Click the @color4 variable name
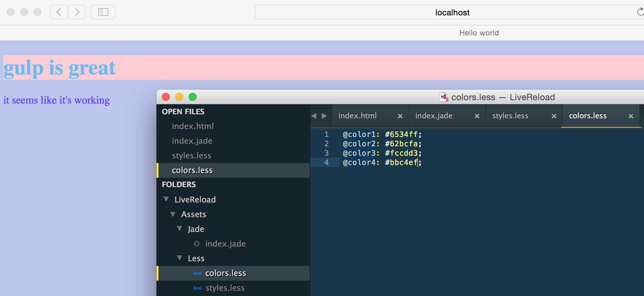Image resolution: width=644 pixels, height=296 pixels. (x=359, y=162)
